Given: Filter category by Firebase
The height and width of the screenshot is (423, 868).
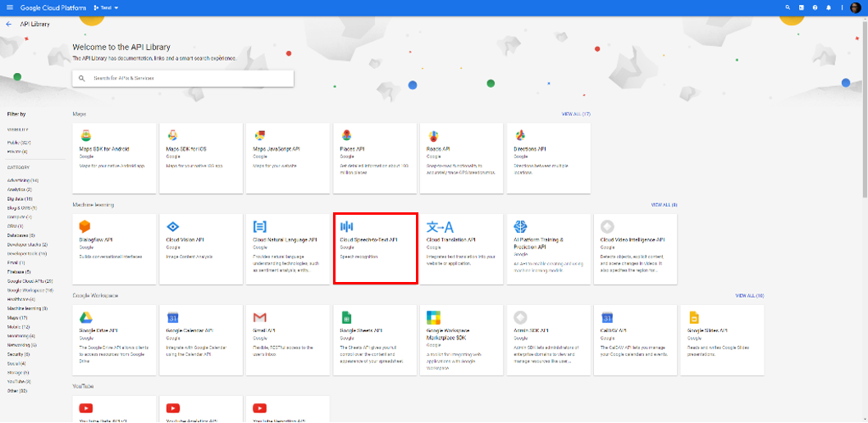Looking at the screenshot, I should pos(19,271).
